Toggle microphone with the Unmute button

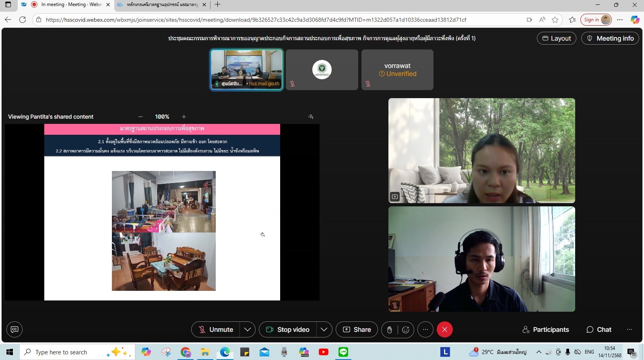tap(216, 330)
